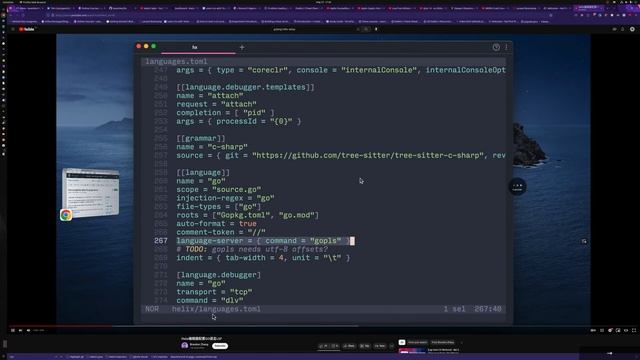640x360 pixels.
Task: Click the comment-token = "//" line
Action: coord(221,232)
